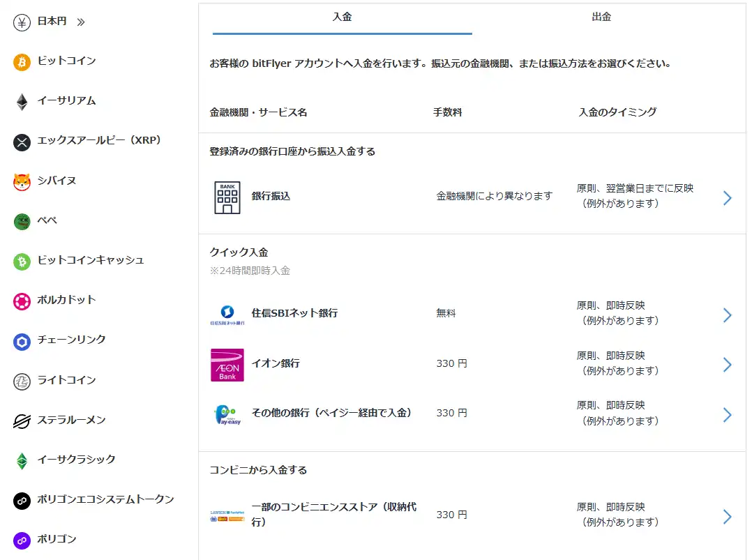
Task: Select the 住信SBIネット銀行 logo
Action: (x=227, y=313)
